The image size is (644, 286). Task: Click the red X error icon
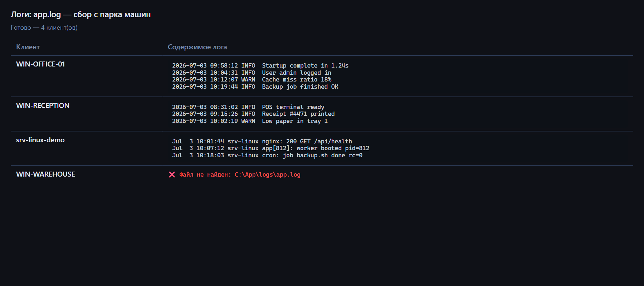172,174
